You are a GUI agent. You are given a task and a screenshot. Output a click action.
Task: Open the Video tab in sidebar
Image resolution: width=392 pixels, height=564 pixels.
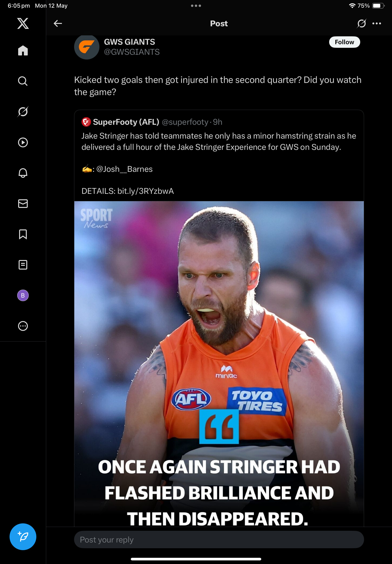point(23,142)
